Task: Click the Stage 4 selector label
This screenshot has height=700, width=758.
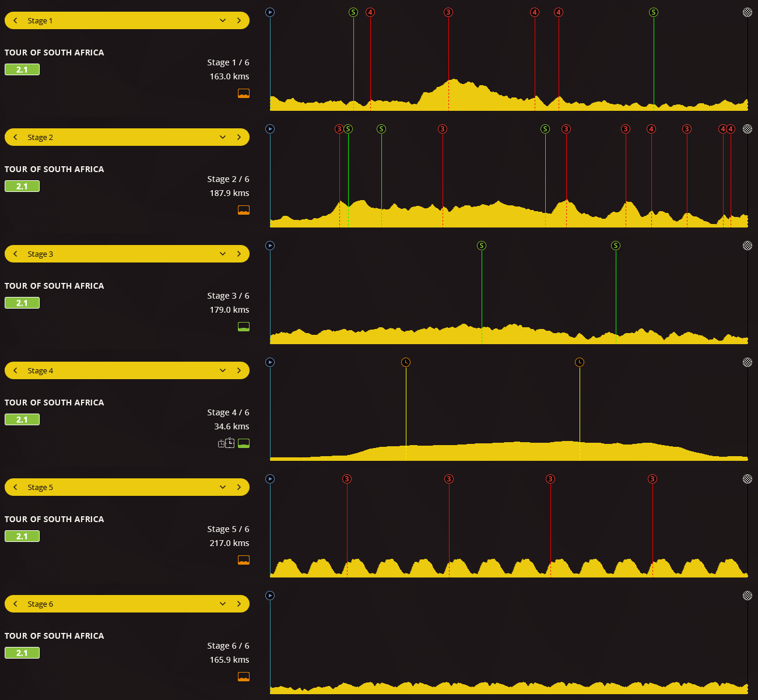Action: pyautogui.click(x=40, y=370)
